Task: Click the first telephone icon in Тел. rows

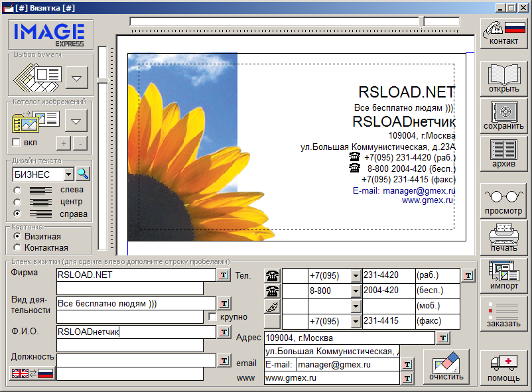Action: point(272,275)
